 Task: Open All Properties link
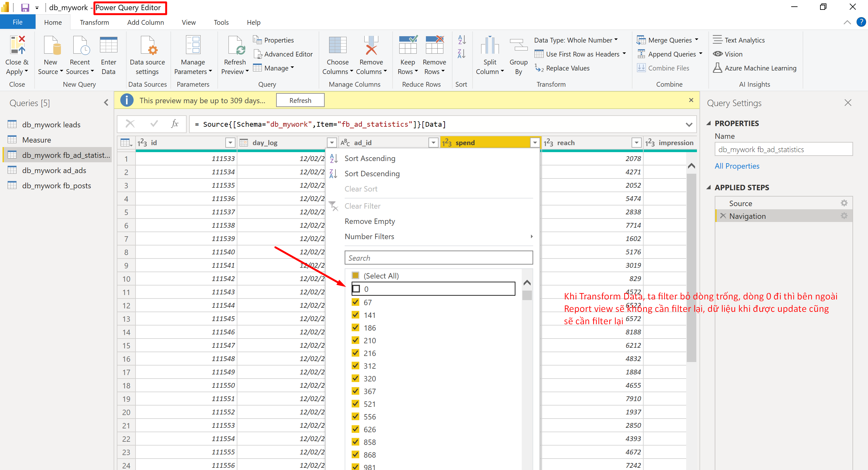[x=737, y=166]
